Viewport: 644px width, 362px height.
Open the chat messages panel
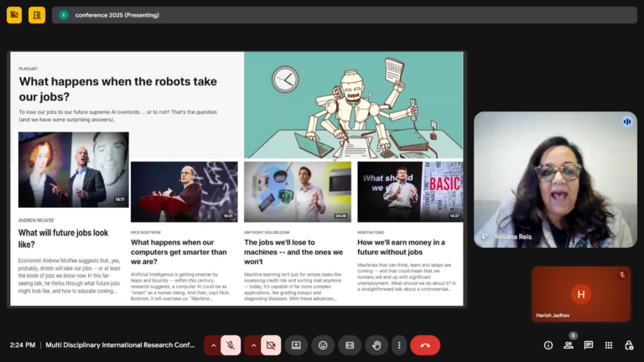(589, 344)
